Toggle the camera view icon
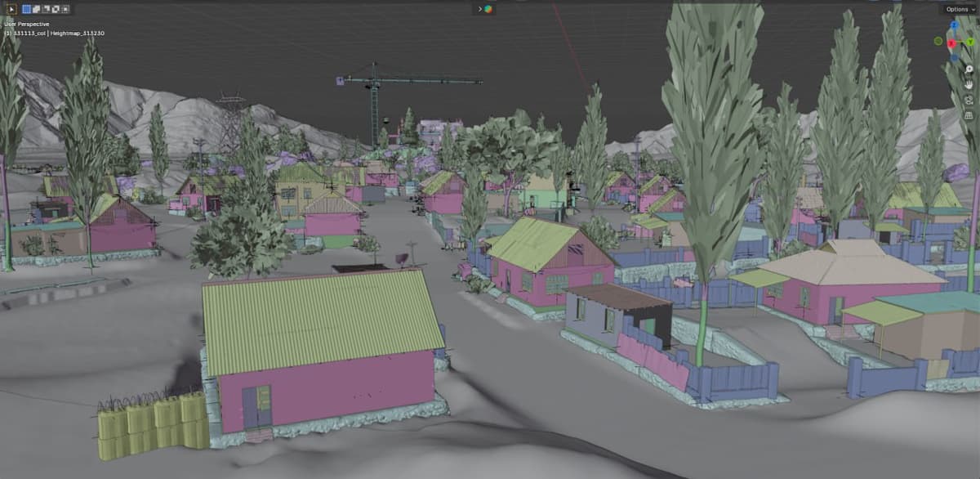Screen dimensions: 980x479 pyautogui.click(x=969, y=100)
